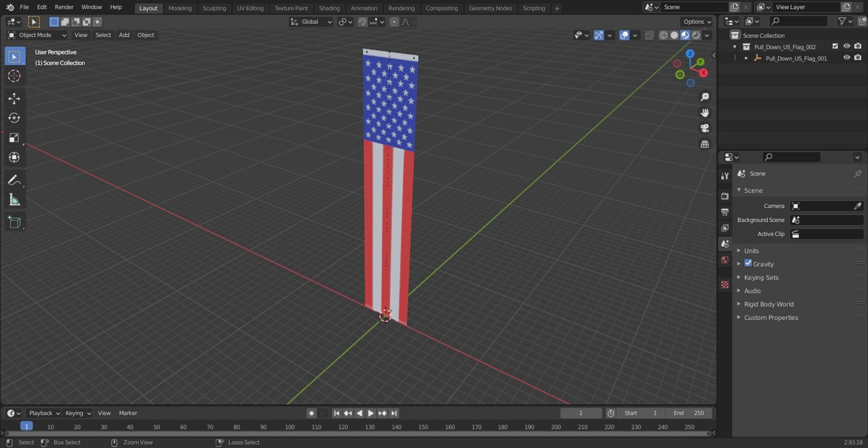Open the File menu
Viewport: 868px width, 448px height.
[24, 7]
